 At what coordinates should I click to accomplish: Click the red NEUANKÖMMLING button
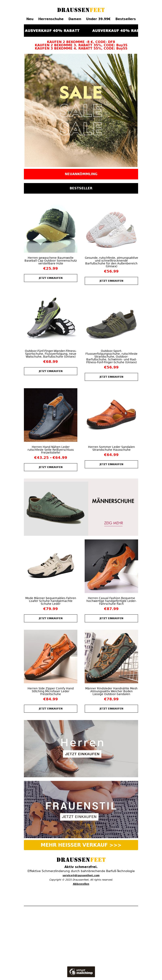81,174
